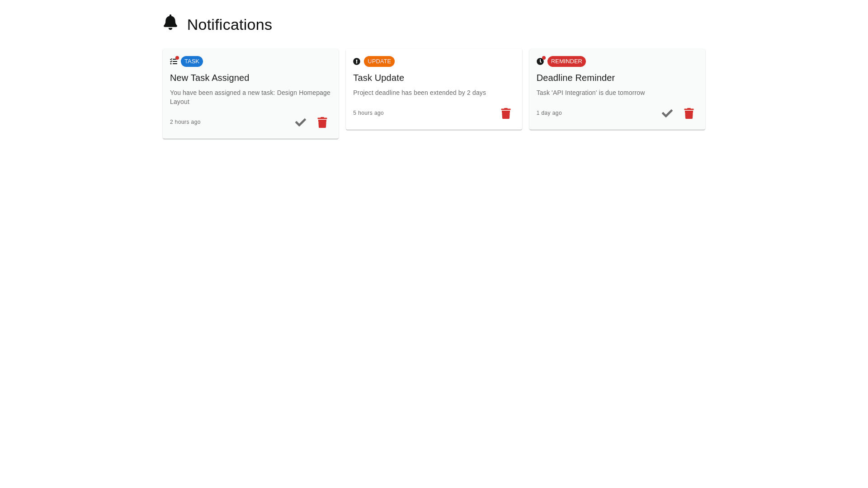Click the orange UPDATE badge
Screen dimensions: 868x488
pos(379,61)
